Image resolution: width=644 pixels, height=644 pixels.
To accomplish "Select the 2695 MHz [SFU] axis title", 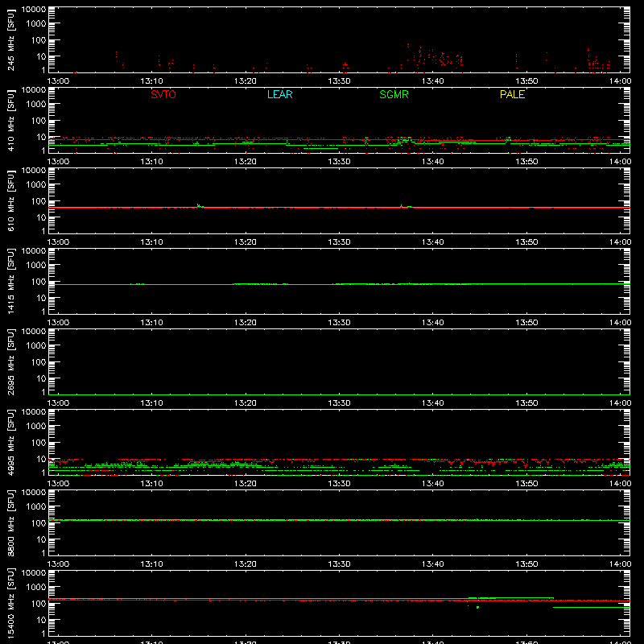I will (x=10, y=361).
